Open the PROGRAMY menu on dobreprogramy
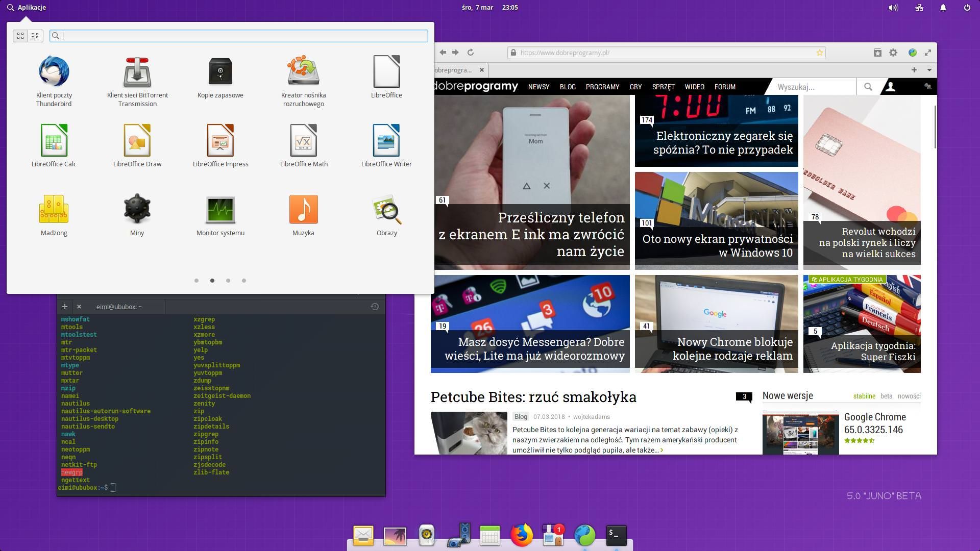The width and height of the screenshot is (980, 551). click(x=602, y=87)
